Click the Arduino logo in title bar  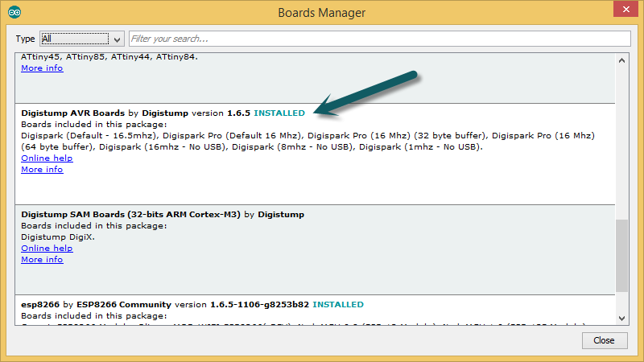[x=15, y=12]
